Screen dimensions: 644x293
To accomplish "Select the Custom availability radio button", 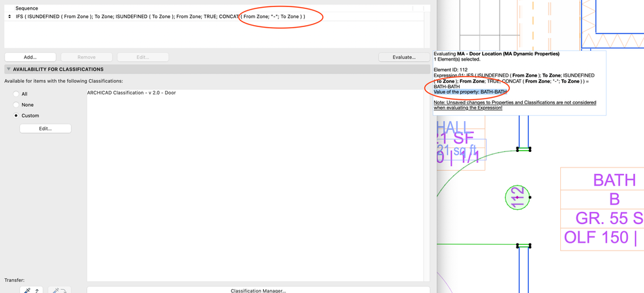I will click(16, 115).
